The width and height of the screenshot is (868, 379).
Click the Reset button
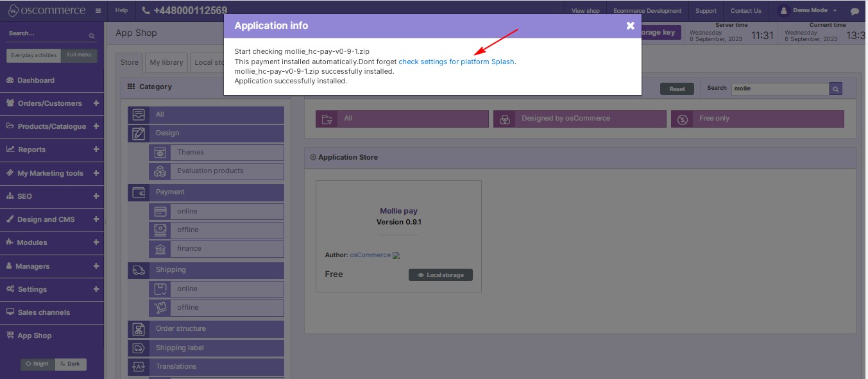coord(677,89)
